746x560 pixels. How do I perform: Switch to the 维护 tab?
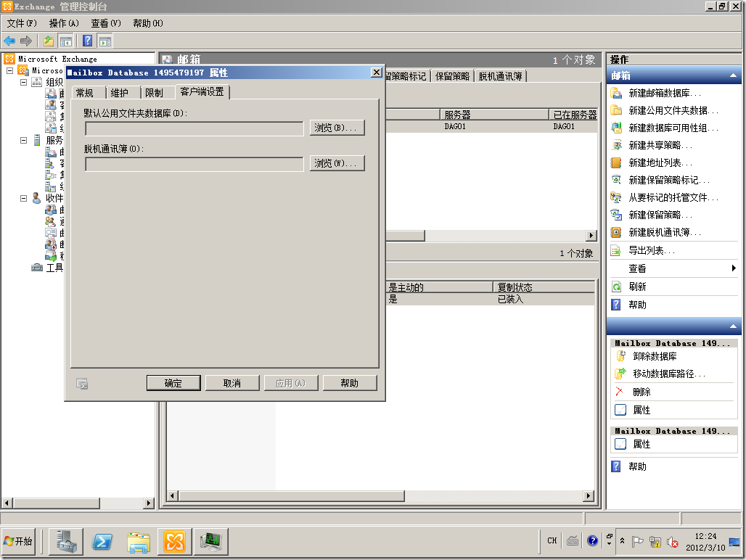119,93
